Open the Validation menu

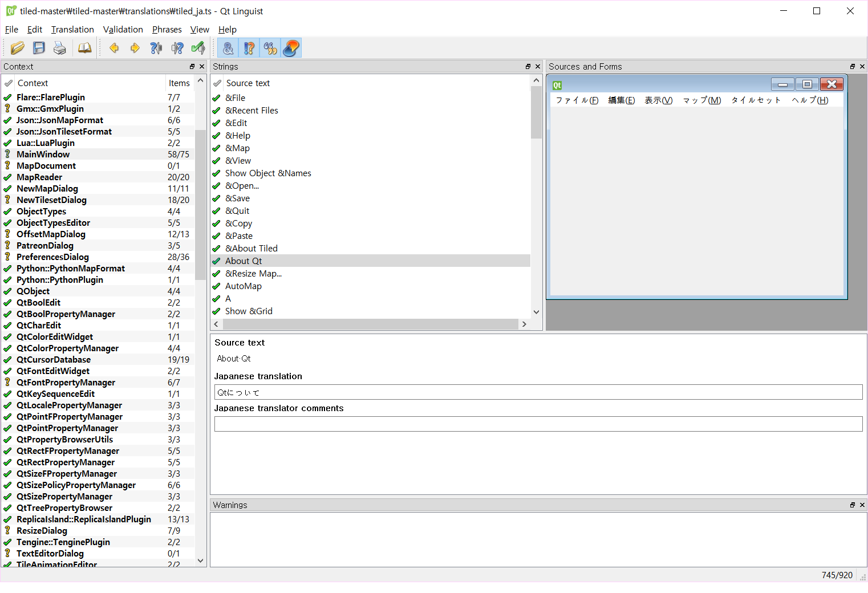pos(123,30)
